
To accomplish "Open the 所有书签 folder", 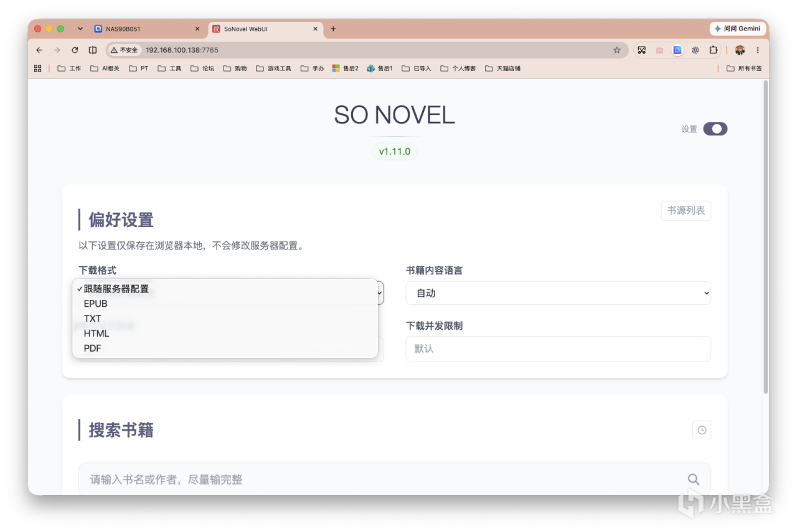I will [744, 68].
